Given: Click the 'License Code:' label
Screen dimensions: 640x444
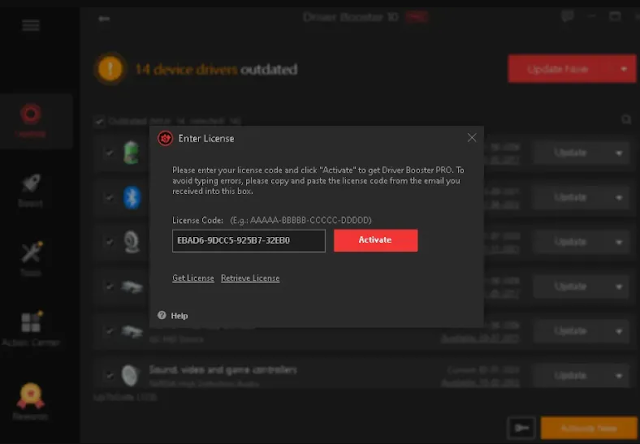Looking at the screenshot, I should click(x=198, y=220).
